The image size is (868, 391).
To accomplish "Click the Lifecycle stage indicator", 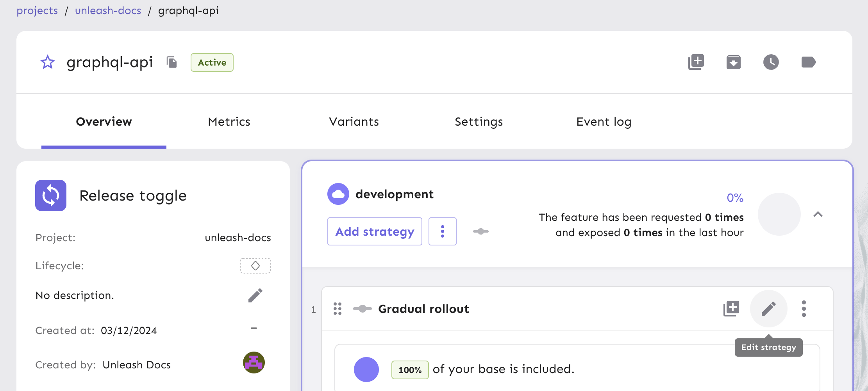I will coord(255,266).
